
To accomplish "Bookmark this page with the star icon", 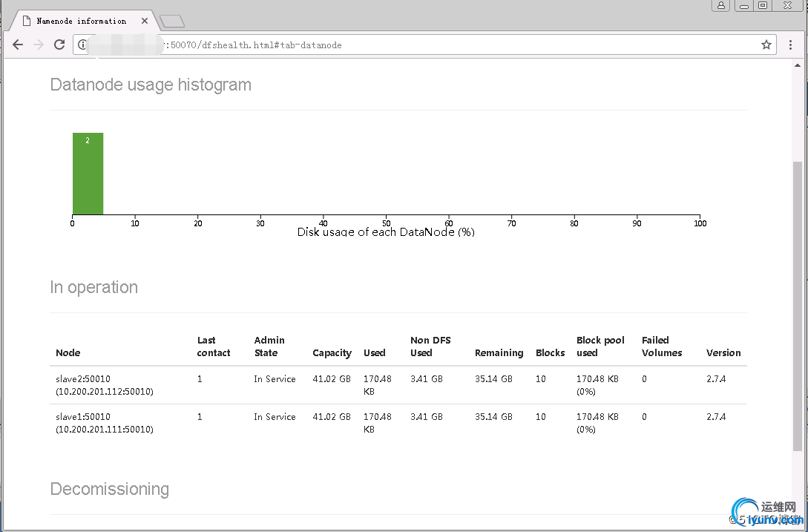I will 766,45.
